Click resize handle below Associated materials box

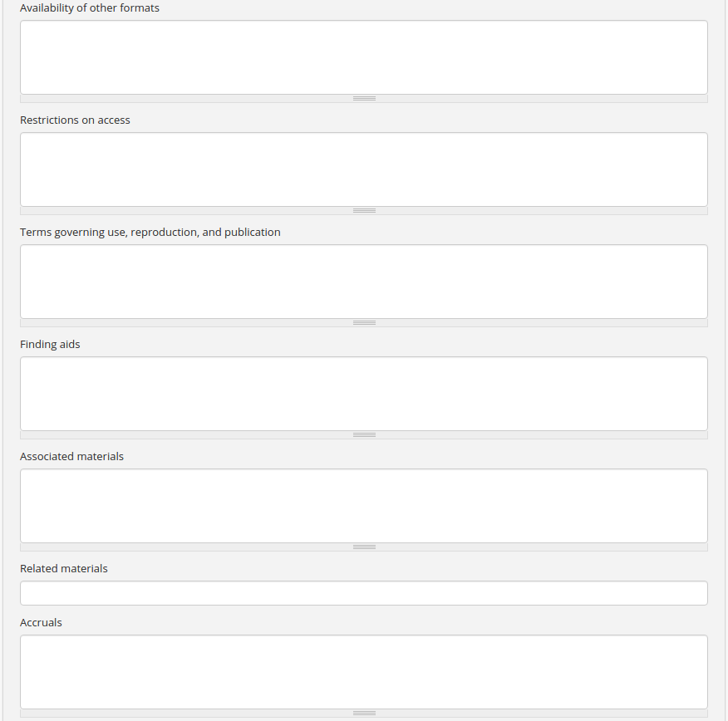pyautogui.click(x=364, y=547)
